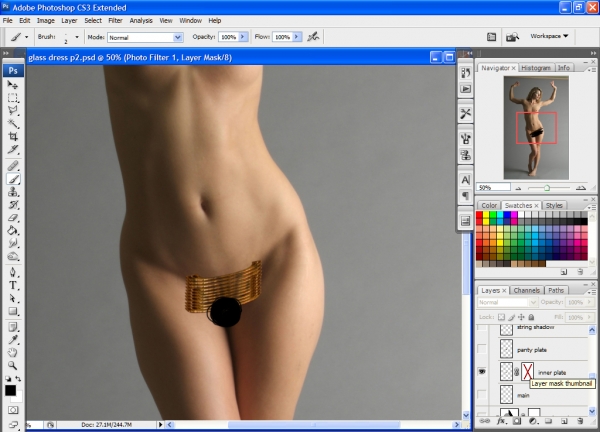Screen dimensions: 600x432
Task: Toggle lock transparent pixels
Action: tap(501, 317)
